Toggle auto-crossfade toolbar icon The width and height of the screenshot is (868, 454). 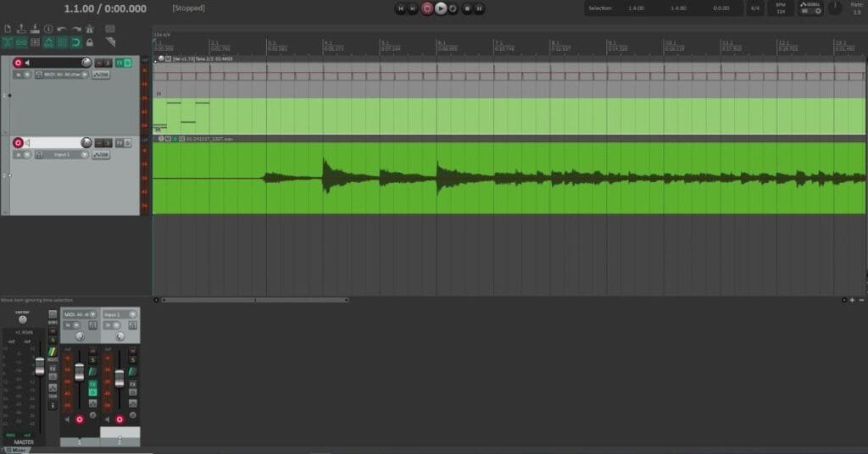8,42
